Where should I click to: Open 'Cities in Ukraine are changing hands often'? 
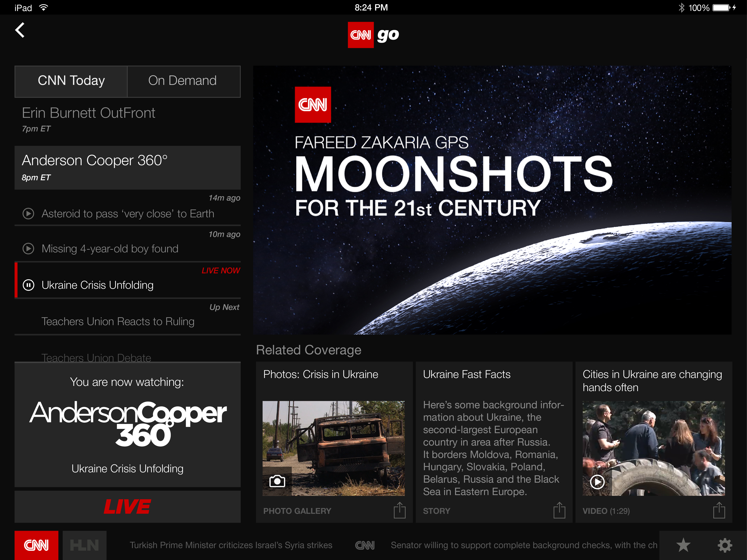pos(652,381)
